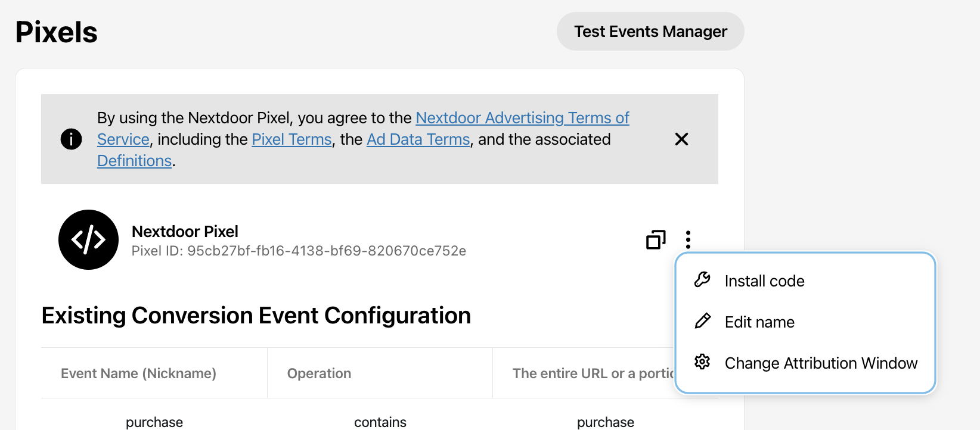Viewport: 980px width, 430px height.
Task: Follow the Ad Data Terms link
Action: 418,139
